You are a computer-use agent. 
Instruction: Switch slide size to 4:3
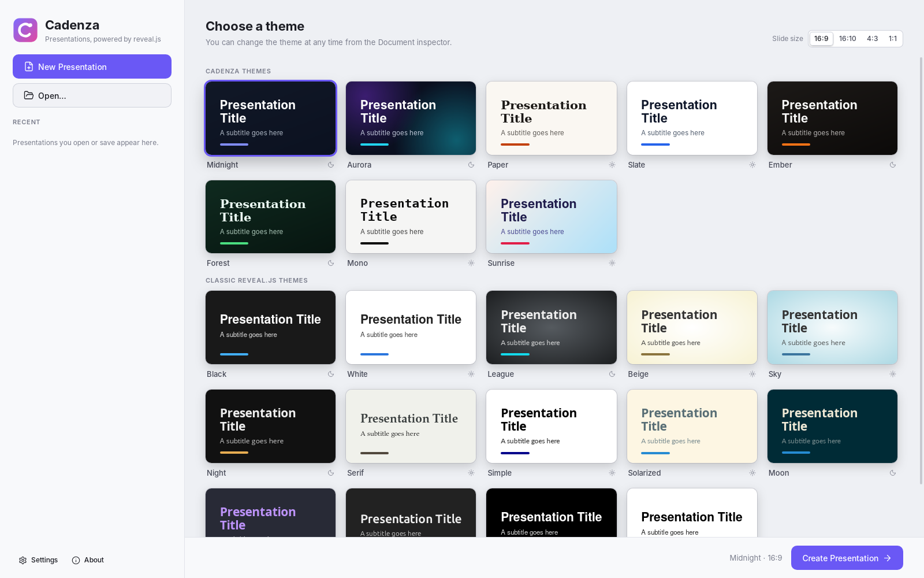tap(872, 39)
